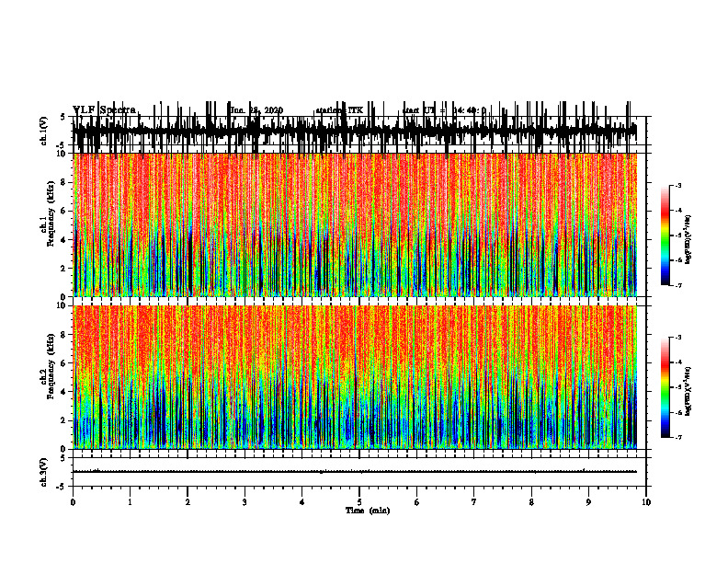Click the 'ch.3(V)' waveform axis label
Viewport: 728px width, 563px height.
pos(44,472)
